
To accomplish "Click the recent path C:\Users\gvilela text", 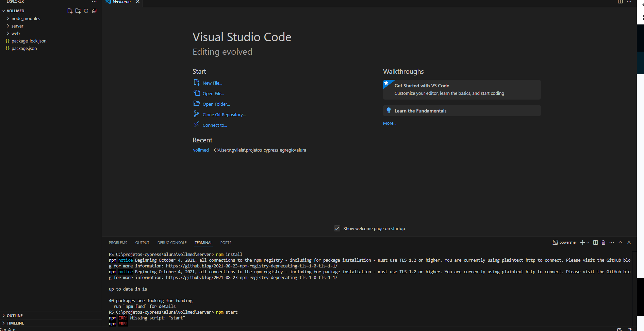I will (260, 150).
